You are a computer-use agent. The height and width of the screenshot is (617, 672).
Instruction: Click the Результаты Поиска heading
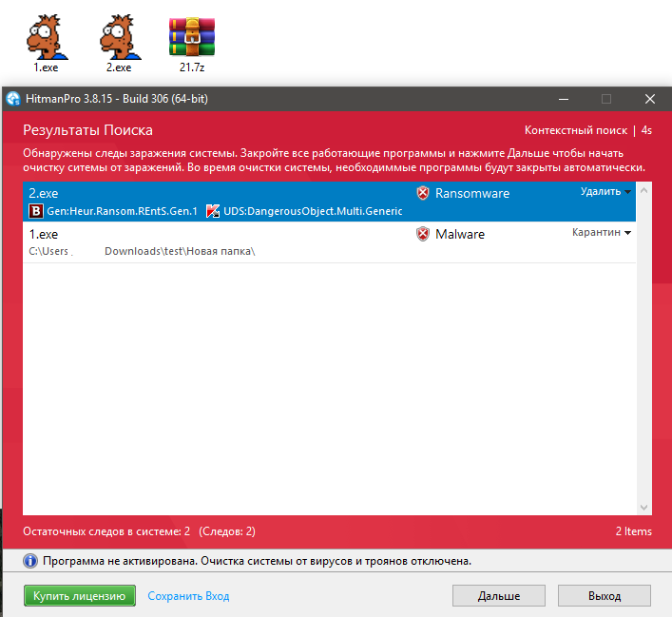tap(87, 130)
